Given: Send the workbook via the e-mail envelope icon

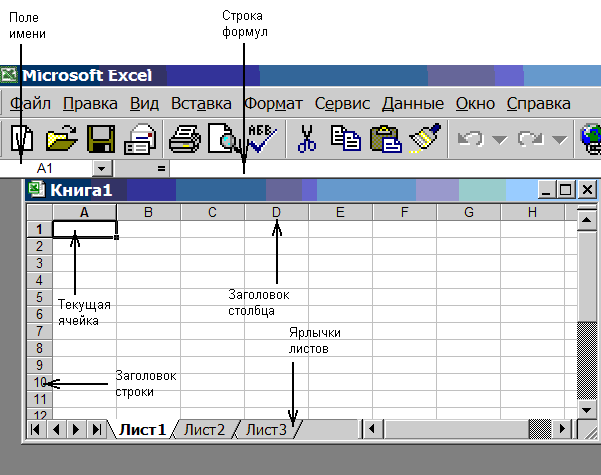Looking at the screenshot, I should (x=140, y=139).
